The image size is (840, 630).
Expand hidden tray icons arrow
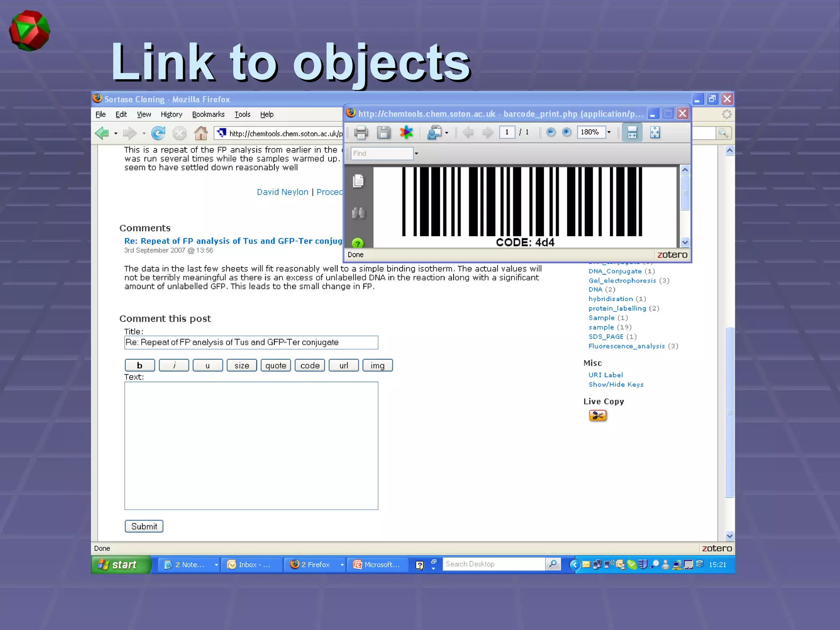tap(574, 565)
